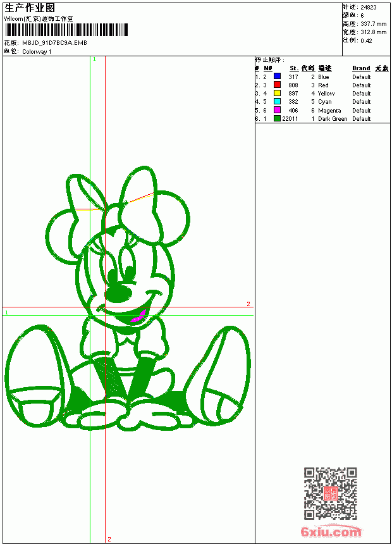392x544 pixels.
Task: Click the 'Cyan' description text
Action: (325, 102)
